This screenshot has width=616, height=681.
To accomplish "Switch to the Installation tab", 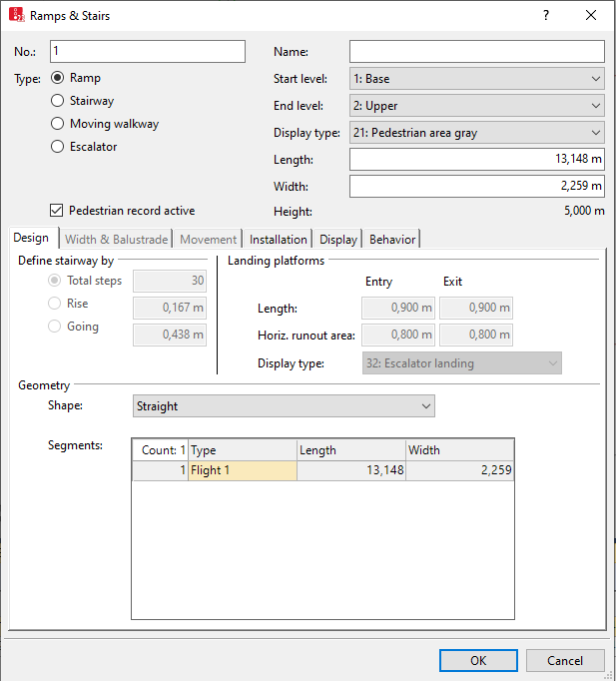I will tap(279, 240).
